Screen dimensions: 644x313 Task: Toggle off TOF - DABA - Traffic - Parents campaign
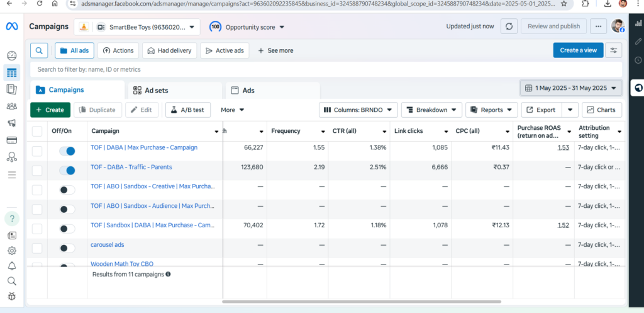click(67, 170)
